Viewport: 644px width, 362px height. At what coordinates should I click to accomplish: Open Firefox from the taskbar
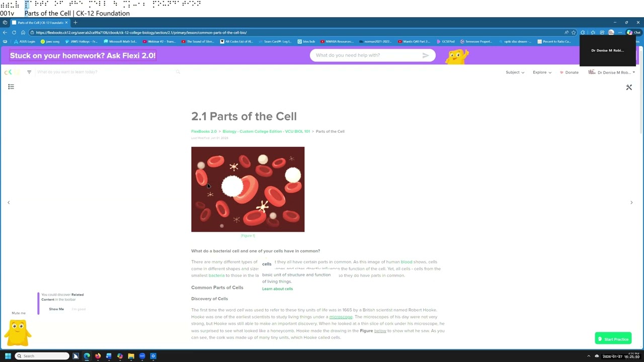click(98, 356)
